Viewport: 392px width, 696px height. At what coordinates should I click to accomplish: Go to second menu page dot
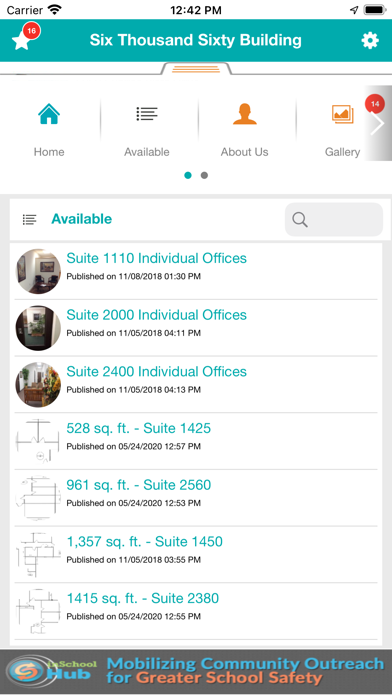tap(204, 175)
